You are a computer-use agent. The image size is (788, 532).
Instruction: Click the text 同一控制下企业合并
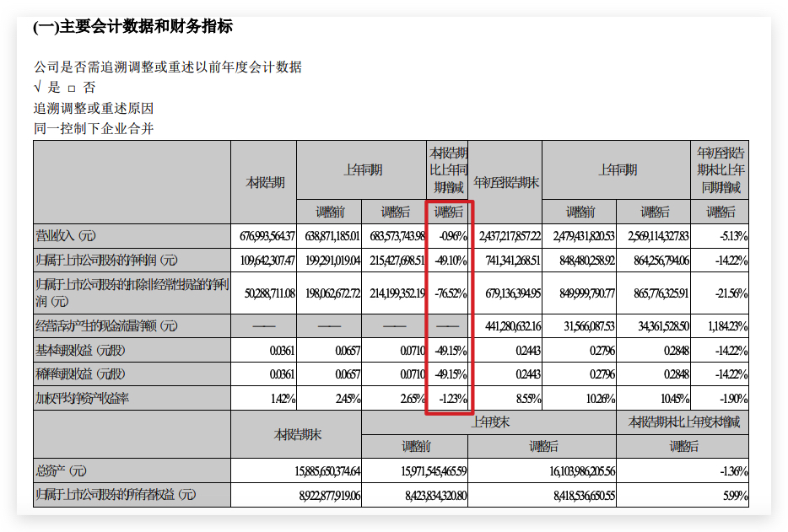(94, 129)
